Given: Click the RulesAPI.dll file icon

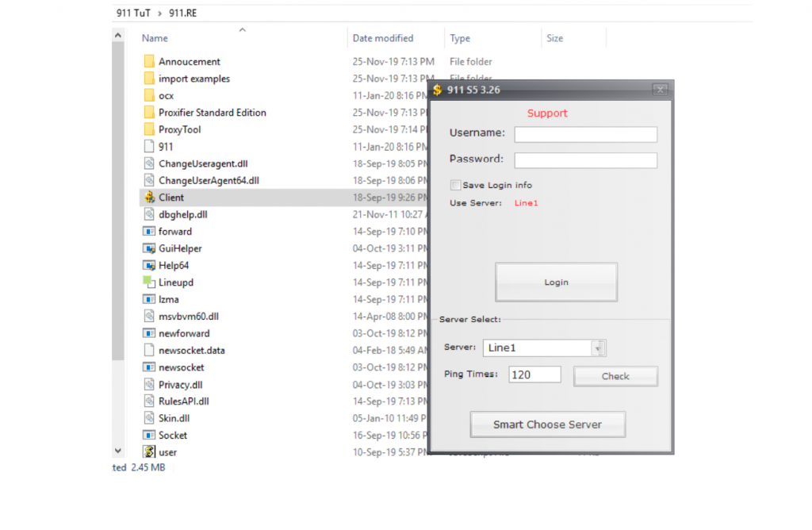Looking at the screenshot, I should [x=149, y=401].
